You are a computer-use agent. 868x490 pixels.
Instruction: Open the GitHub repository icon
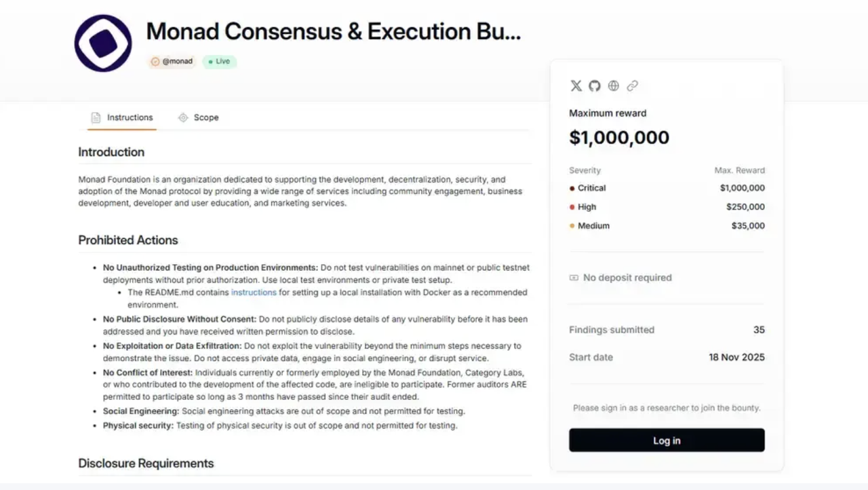595,86
